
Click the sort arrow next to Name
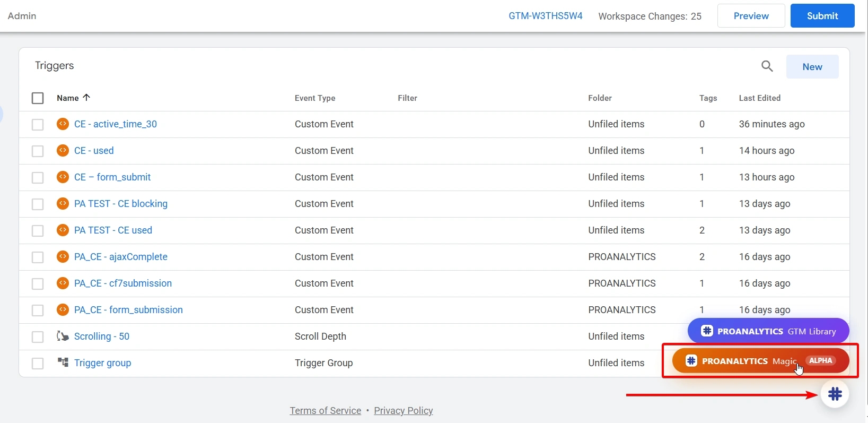[86, 98]
